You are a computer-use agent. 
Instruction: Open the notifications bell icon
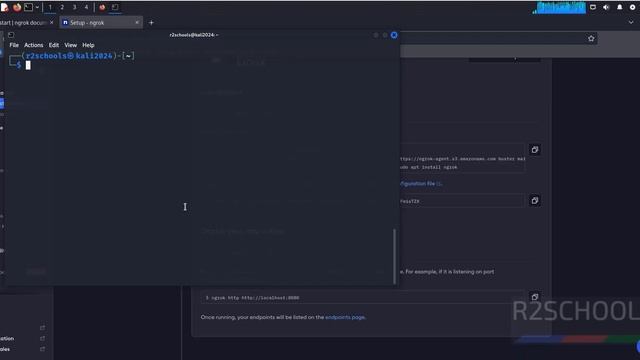(x=620, y=7)
